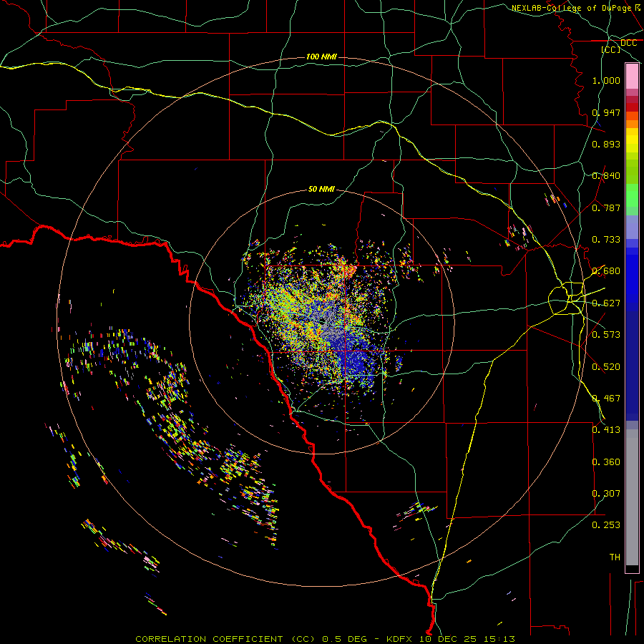644x644 pixels.
Task: Click the 0.573 legend value
Action: point(606,335)
